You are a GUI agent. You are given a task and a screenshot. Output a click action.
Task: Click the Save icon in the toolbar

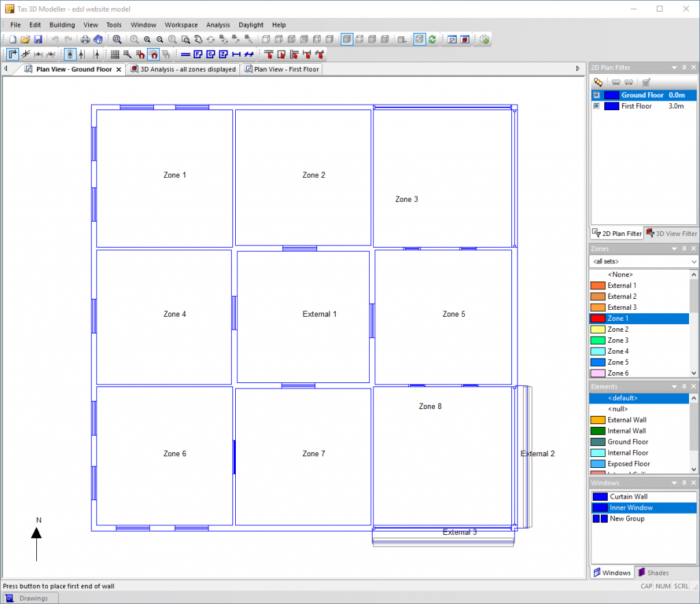click(x=39, y=39)
